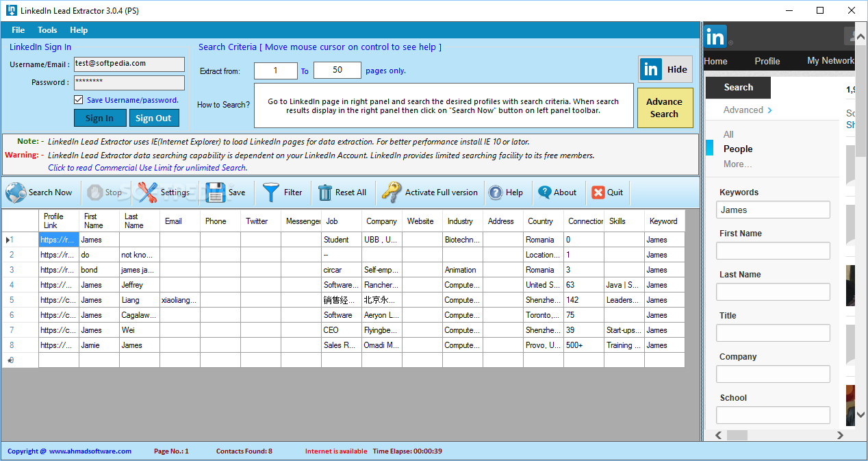Click the 'CEO' job cell
Image resolution: width=868 pixels, height=461 pixels.
click(342, 330)
